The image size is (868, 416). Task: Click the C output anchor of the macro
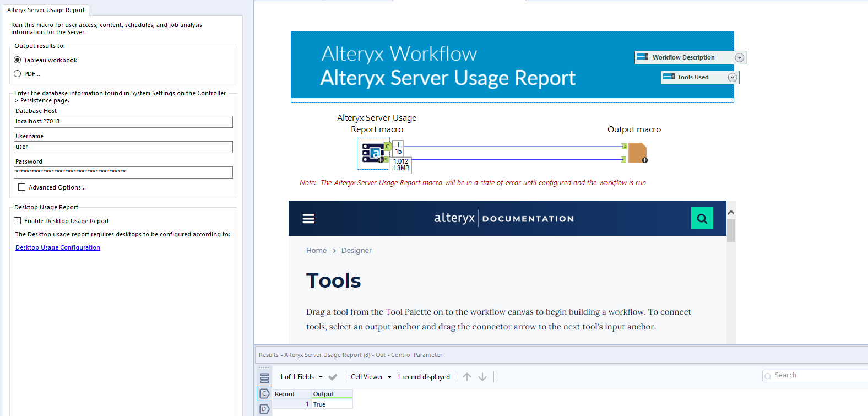pyautogui.click(x=388, y=147)
